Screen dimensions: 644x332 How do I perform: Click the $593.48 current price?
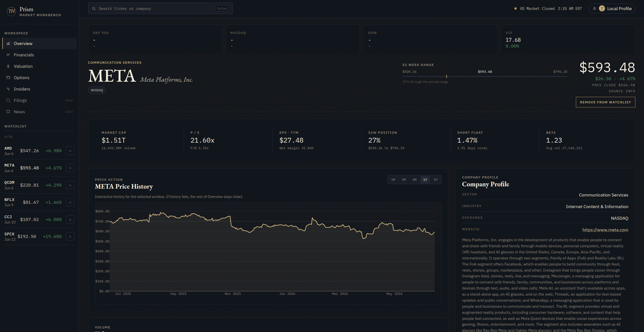click(607, 68)
